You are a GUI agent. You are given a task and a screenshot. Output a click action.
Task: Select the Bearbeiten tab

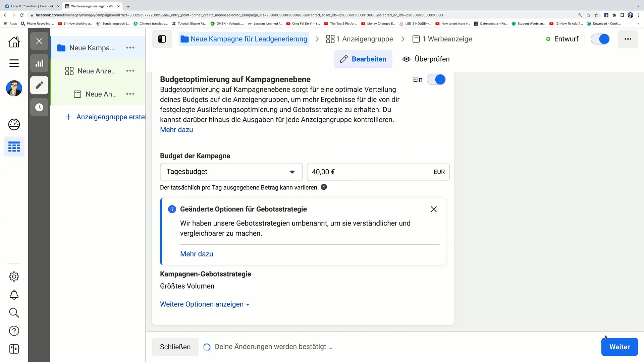(x=363, y=59)
